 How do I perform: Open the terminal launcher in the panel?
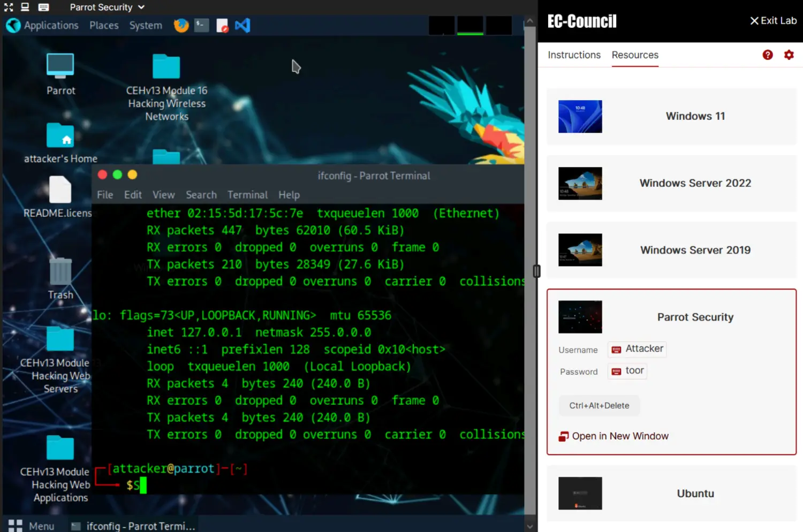tap(202, 25)
